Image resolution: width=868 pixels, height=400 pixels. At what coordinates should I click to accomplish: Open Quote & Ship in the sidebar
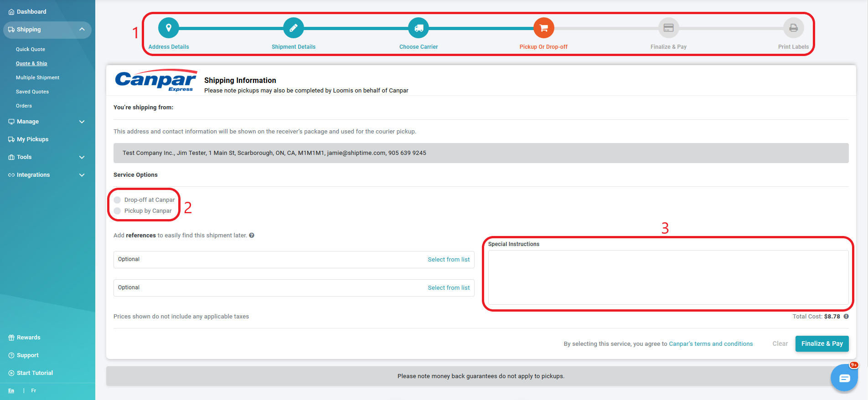pos(31,63)
